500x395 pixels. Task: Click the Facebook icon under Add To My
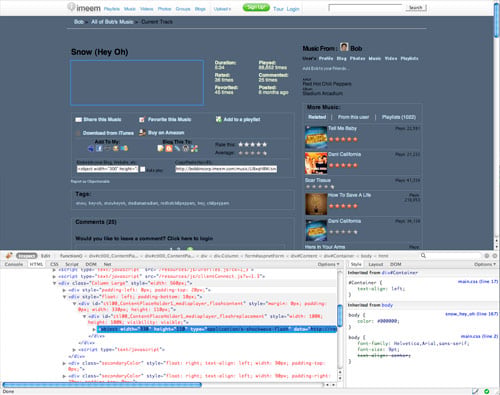pyautogui.click(x=99, y=148)
